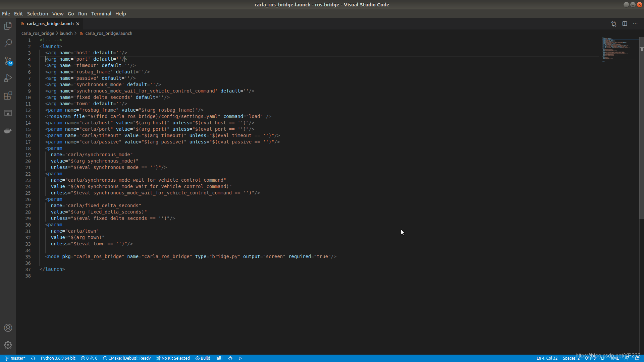
Task: Click Ln 4, Col 32 cursor position
Action: (547, 358)
